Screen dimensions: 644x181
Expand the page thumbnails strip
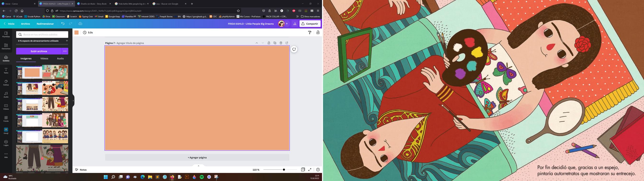199,166
